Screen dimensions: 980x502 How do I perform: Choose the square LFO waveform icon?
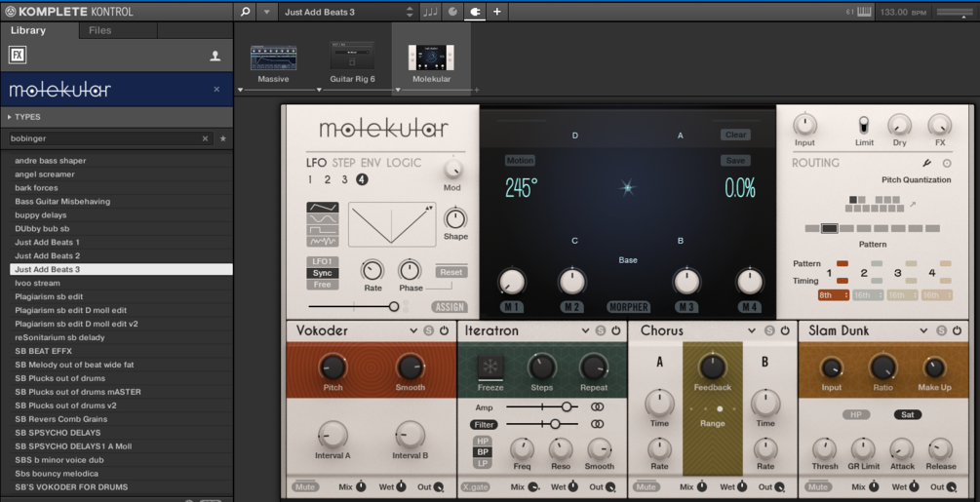click(x=323, y=230)
